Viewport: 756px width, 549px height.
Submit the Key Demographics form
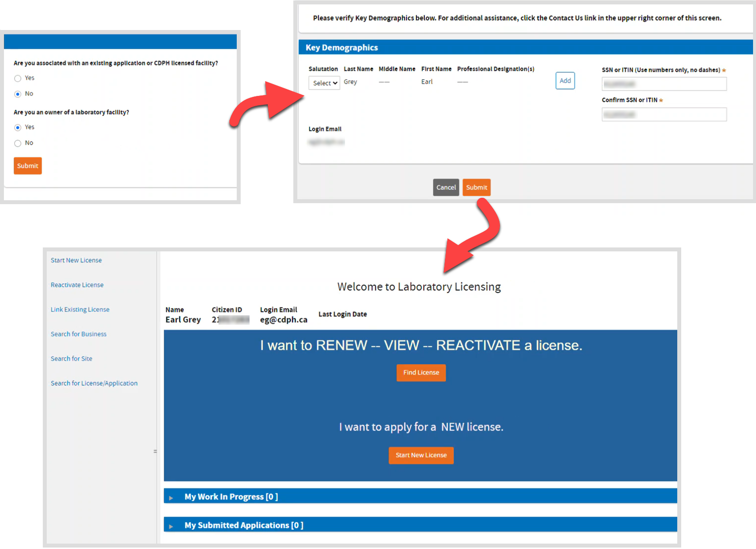[x=476, y=187]
